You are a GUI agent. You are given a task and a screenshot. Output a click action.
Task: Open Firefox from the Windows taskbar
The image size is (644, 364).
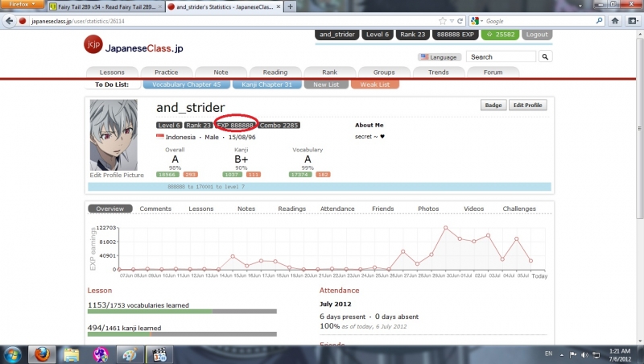coord(40,354)
